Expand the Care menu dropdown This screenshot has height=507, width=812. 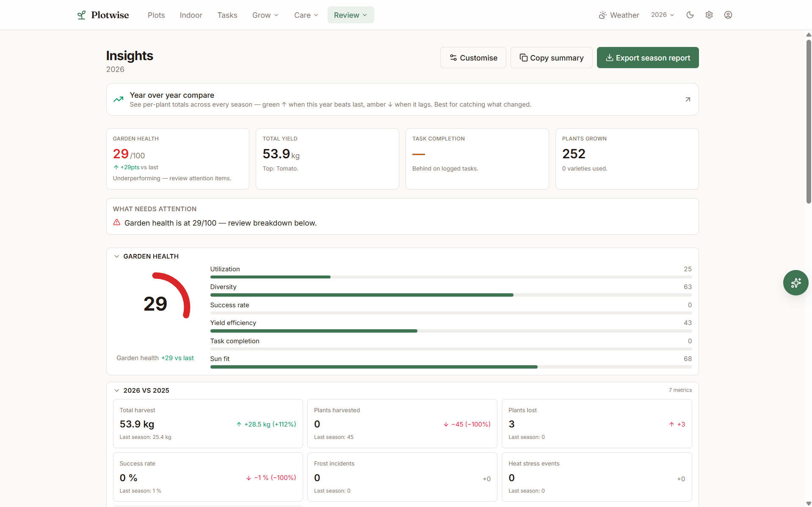click(x=306, y=15)
